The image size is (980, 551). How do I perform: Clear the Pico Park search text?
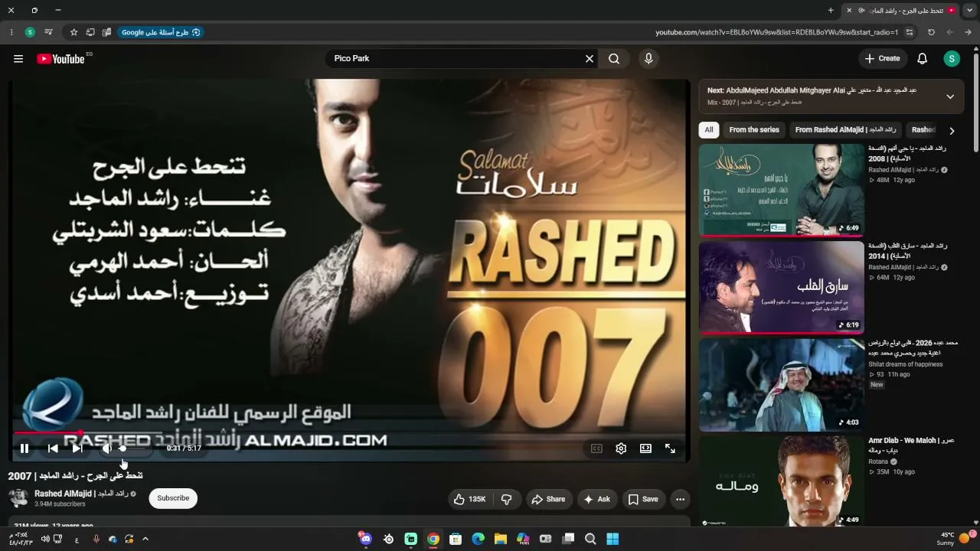590,59
